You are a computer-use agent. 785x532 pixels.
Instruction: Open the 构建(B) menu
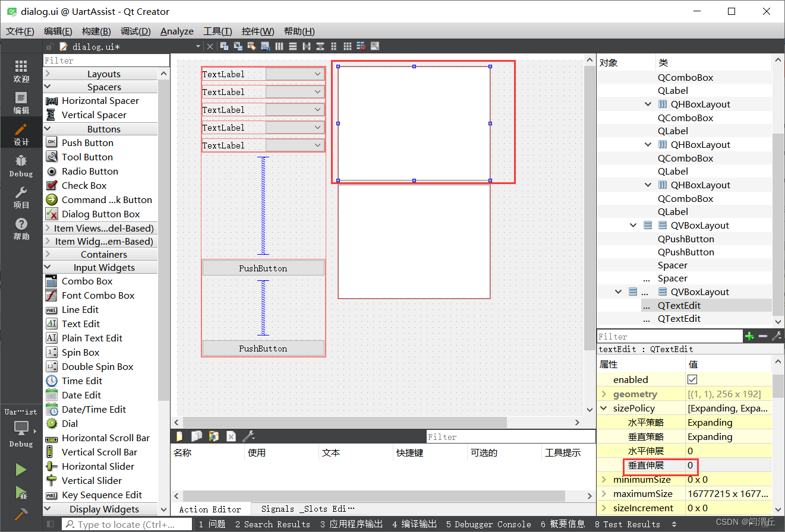96,31
